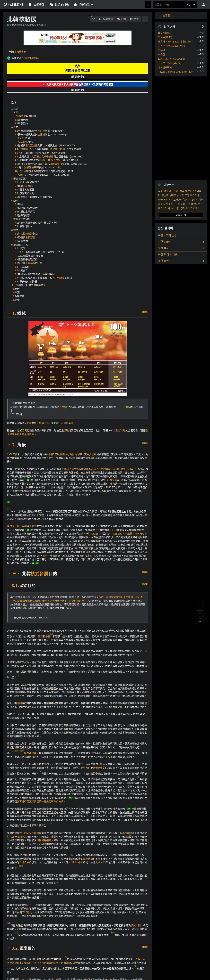Collapse section 三 北韓核武發展目的 chevron

(x=9, y=574)
